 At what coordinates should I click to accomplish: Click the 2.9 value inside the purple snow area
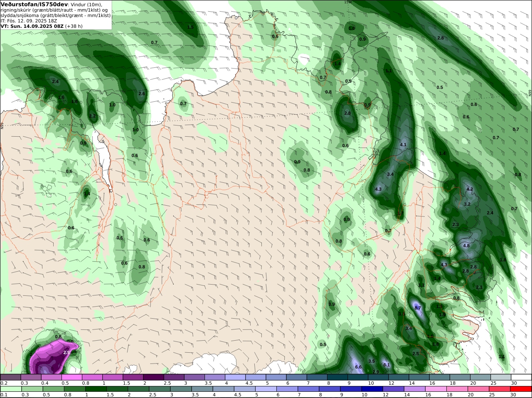click(66, 352)
